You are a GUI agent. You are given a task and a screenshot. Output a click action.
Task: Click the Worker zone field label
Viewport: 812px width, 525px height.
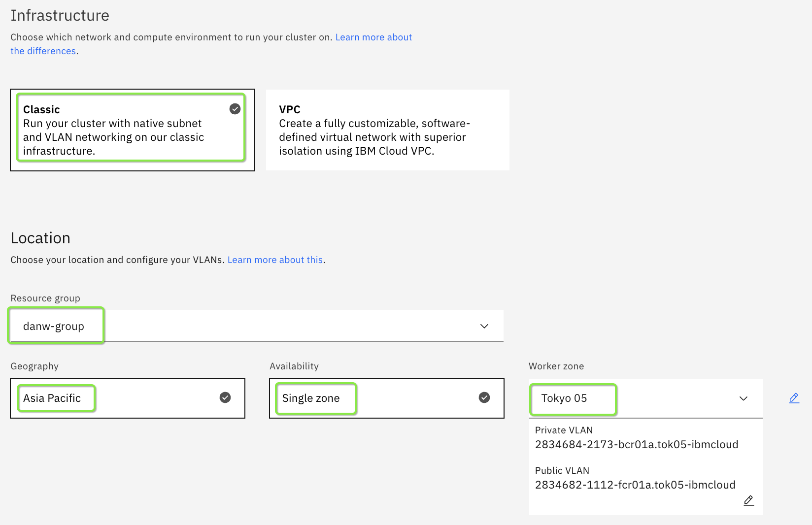(x=556, y=366)
